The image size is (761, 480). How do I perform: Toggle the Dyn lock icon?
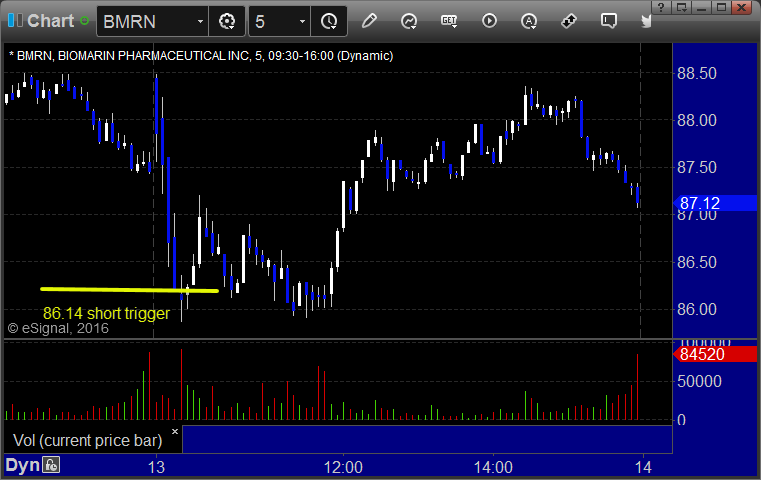[x=51, y=465]
